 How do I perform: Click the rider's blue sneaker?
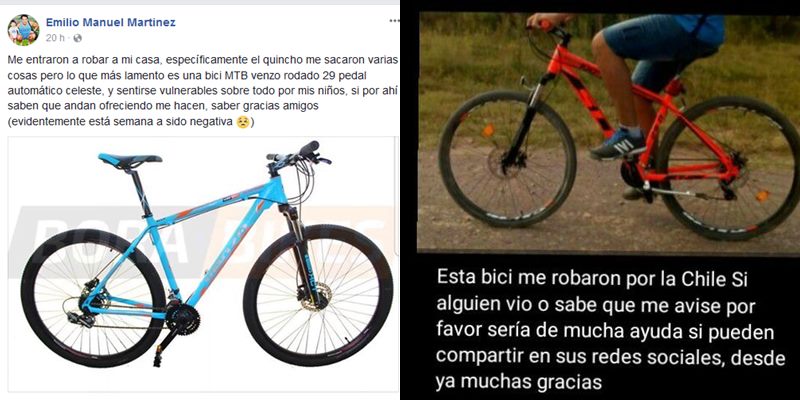point(618,144)
